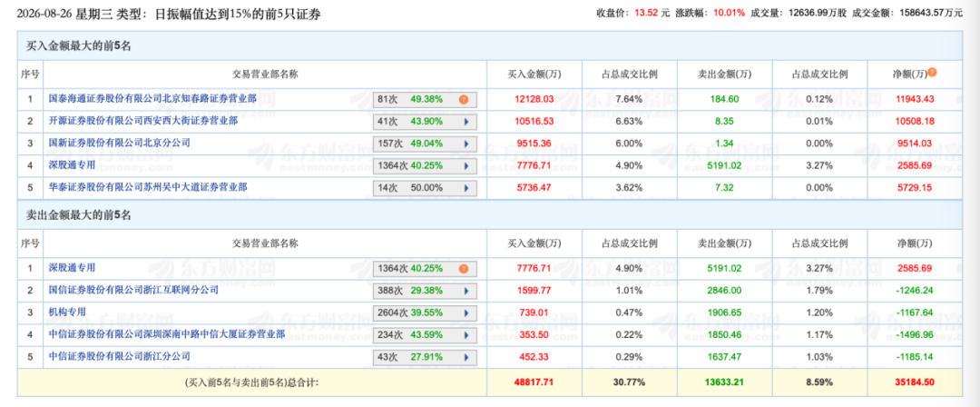Click the 卖出金额最大的前5名 section heading
The image size is (980, 407).
coord(78,214)
